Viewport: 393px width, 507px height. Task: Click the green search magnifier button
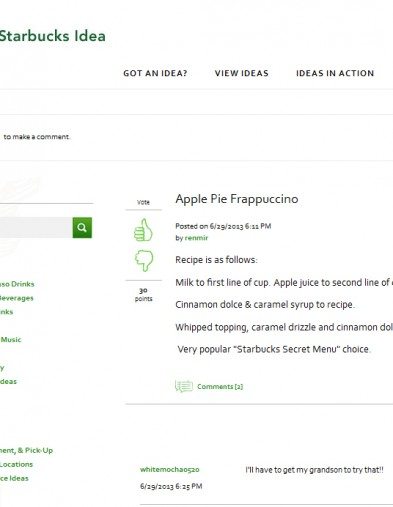tap(82, 228)
